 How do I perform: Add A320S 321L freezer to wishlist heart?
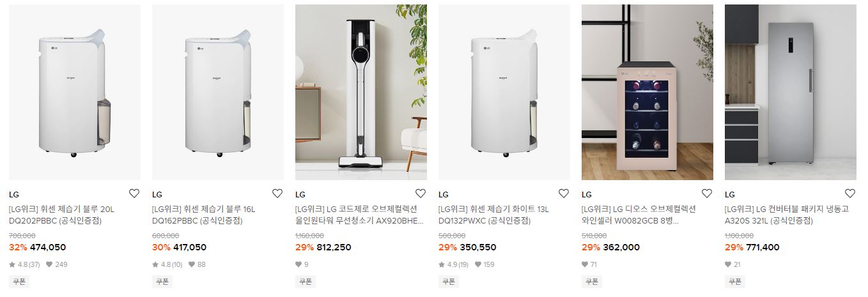(x=850, y=194)
